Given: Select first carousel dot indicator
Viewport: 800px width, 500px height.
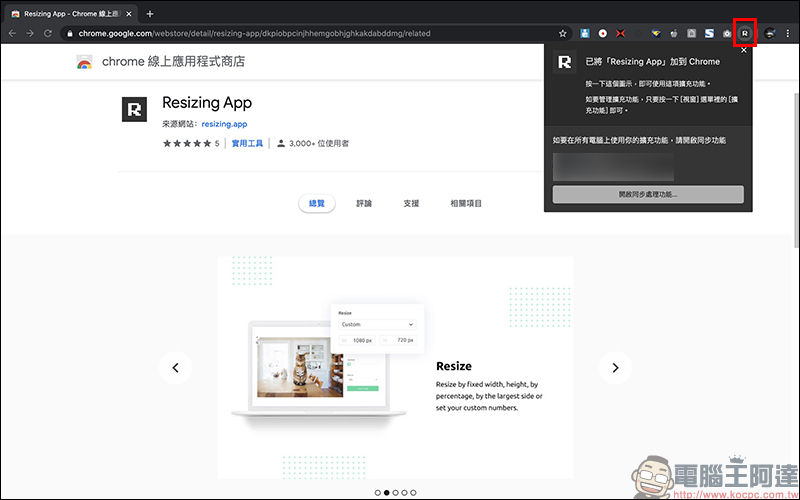Looking at the screenshot, I should [378, 493].
